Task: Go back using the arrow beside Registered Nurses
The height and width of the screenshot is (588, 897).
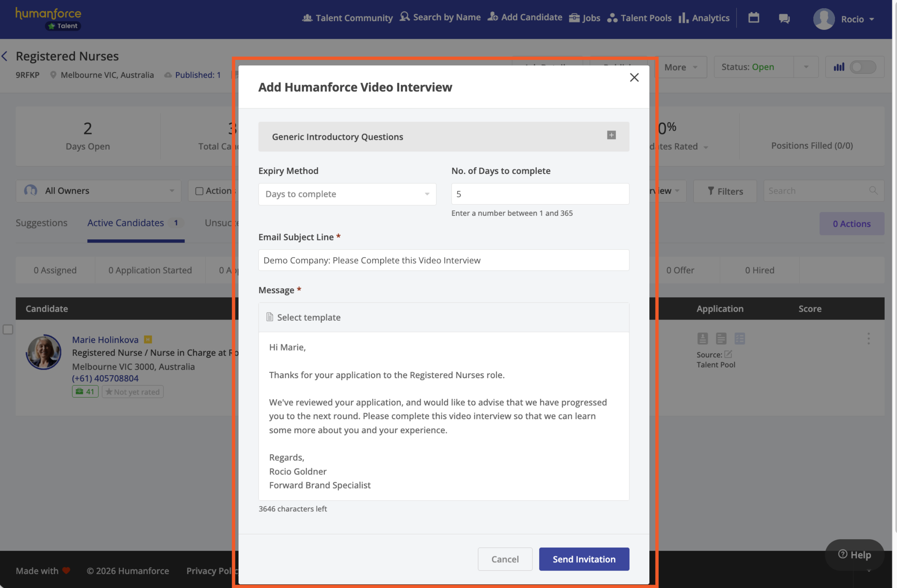Action: point(5,56)
